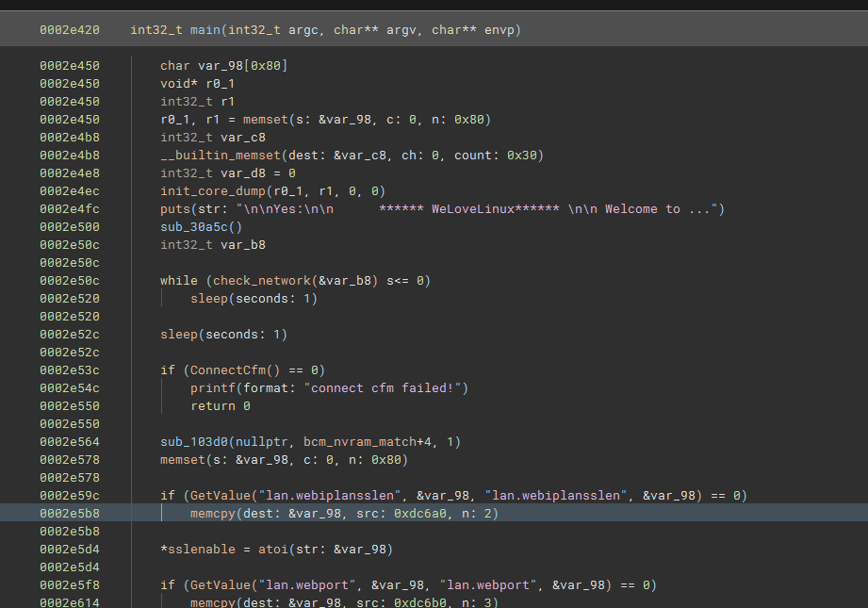Image resolution: width=868 pixels, height=608 pixels.
Task: Click r0_1 in the void* declaration line
Action: click(x=221, y=84)
